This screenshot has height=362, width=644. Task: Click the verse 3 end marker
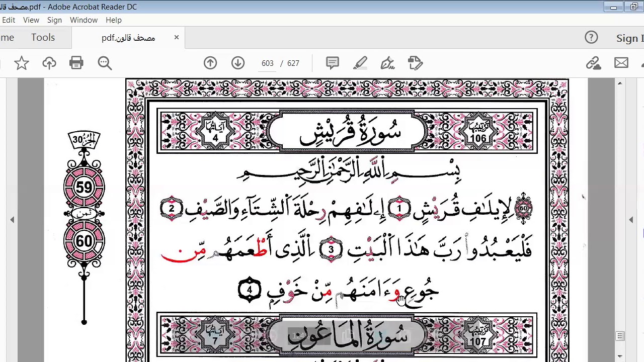tap(331, 250)
